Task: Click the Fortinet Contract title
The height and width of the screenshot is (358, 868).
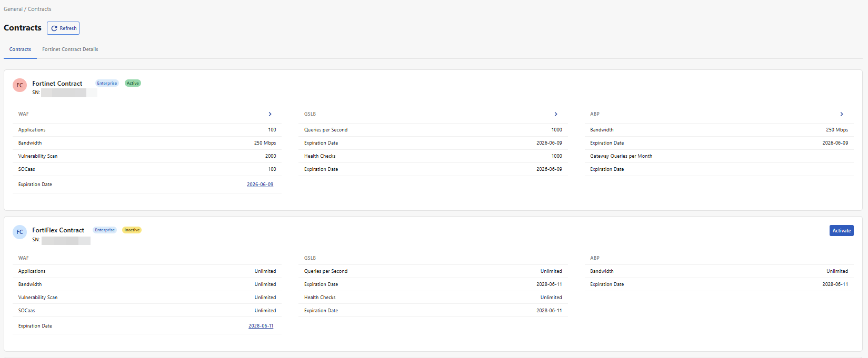Action: [x=57, y=84]
